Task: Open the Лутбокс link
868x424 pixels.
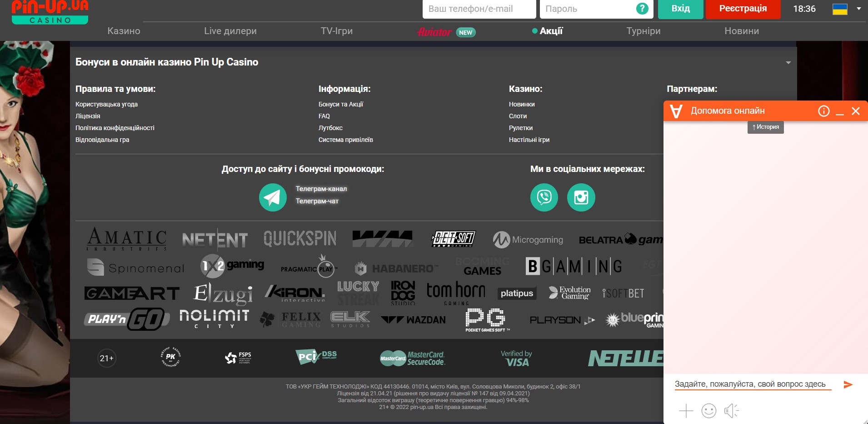Action: tap(330, 128)
